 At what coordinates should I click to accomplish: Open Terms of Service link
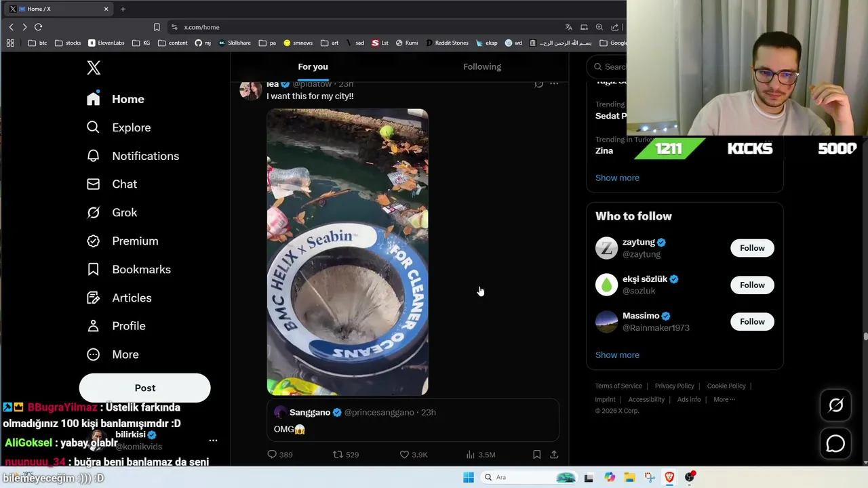point(618,386)
